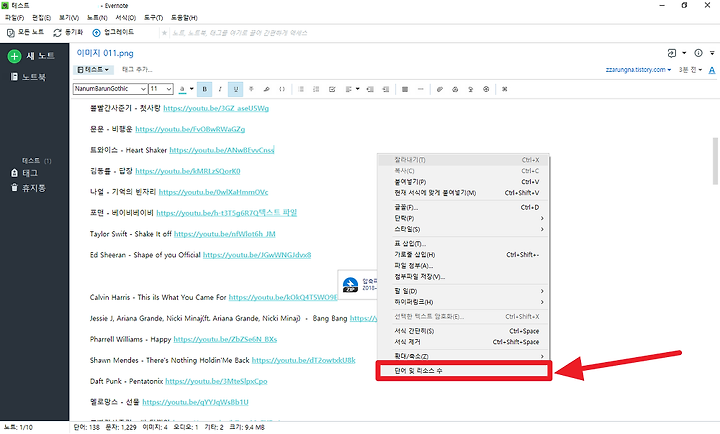
Task: Insert a numbered list
Action: (316, 89)
